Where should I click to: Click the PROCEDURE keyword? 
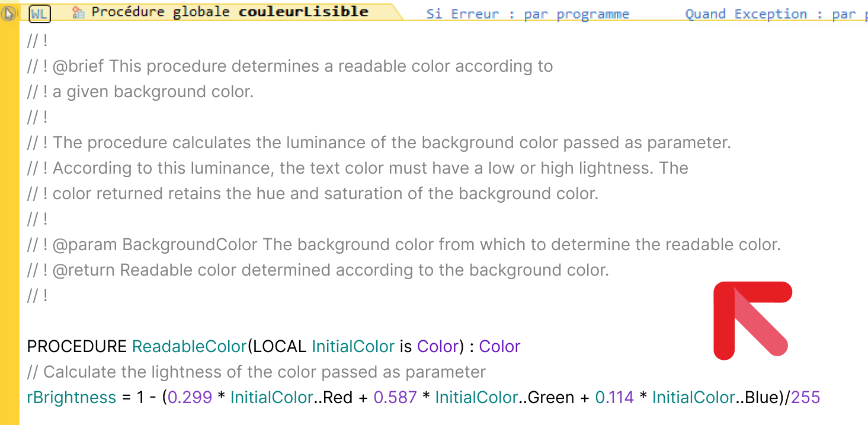click(x=77, y=346)
